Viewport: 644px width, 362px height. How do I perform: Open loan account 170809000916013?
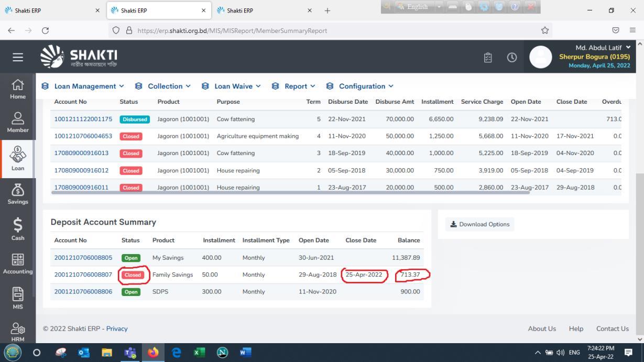tap(81, 153)
